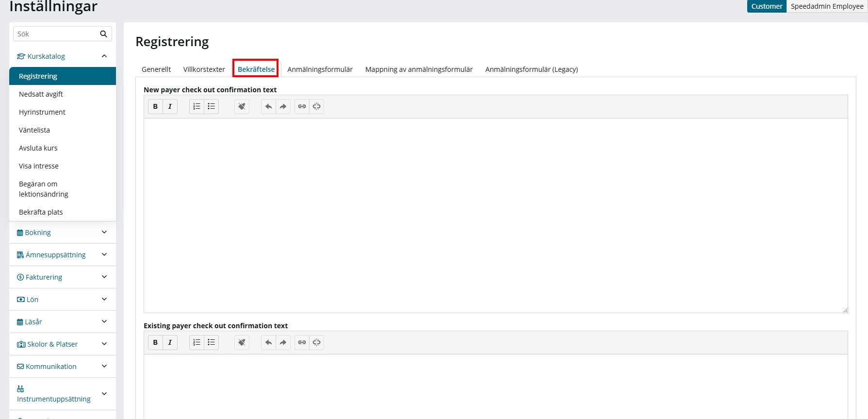Switch to Customer view
This screenshot has width=868, height=419.
pyautogui.click(x=767, y=6)
